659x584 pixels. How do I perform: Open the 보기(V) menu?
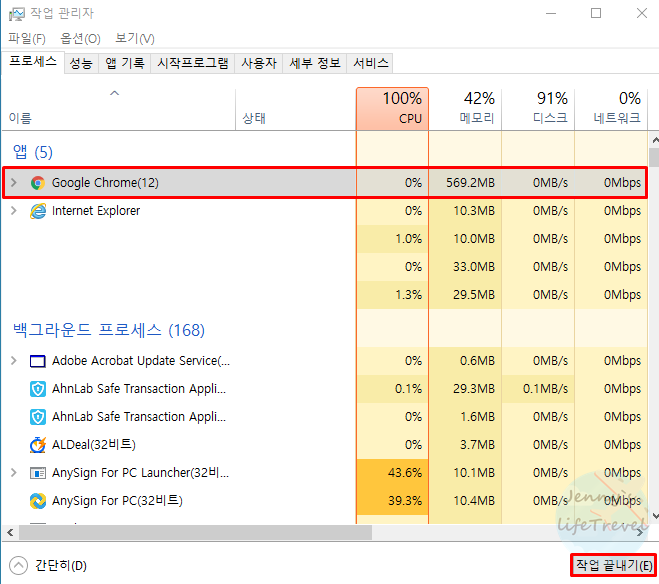click(x=135, y=39)
